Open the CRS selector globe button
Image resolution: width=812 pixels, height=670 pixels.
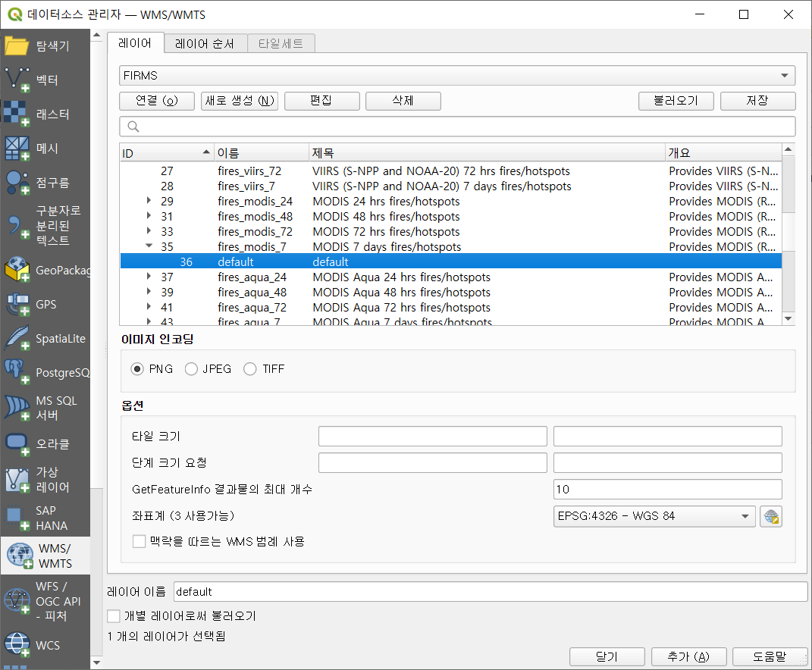tap(770, 516)
